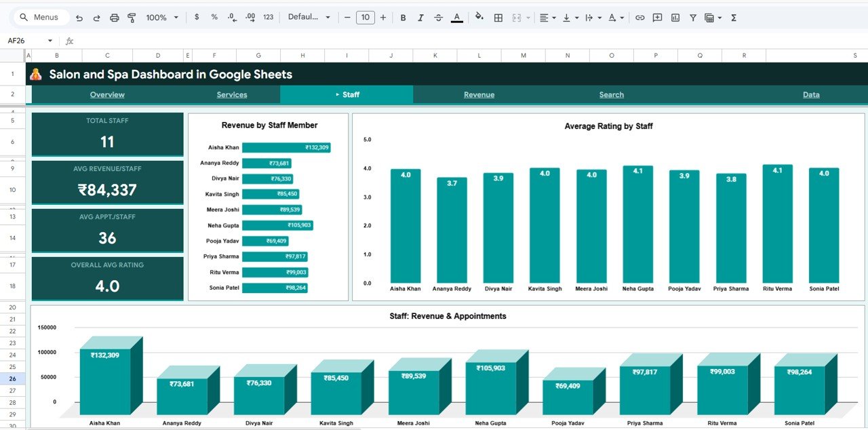Viewport: 868px width, 430px height.
Task: Decrease decimal places icon
Action: coord(231,17)
